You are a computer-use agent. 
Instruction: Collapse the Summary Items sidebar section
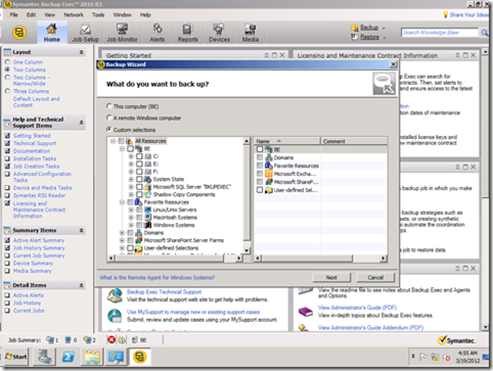tap(81, 230)
